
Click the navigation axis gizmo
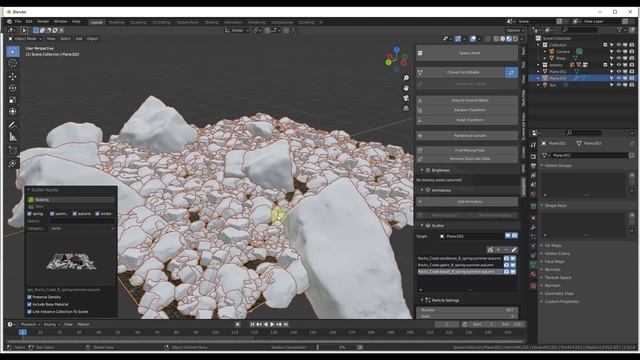(x=396, y=60)
